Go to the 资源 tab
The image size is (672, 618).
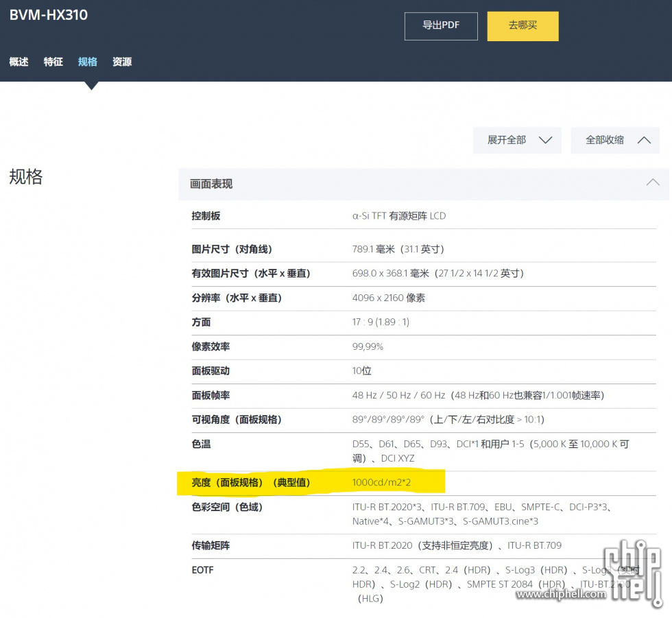tap(122, 62)
